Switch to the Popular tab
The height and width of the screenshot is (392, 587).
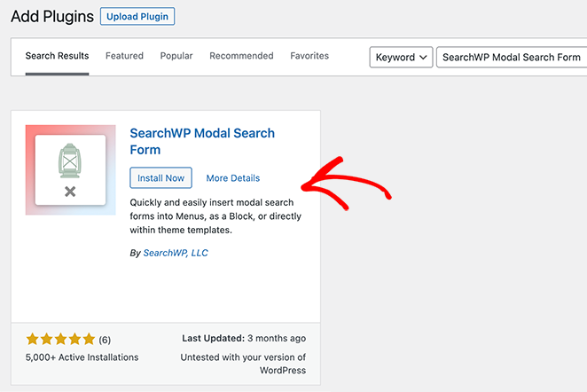click(x=176, y=56)
